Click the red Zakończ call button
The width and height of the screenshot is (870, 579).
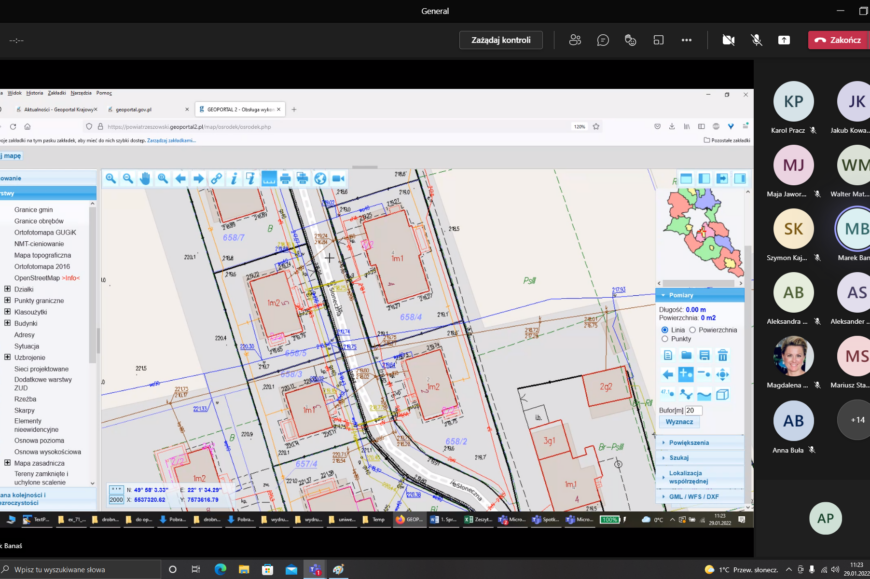pos(839,40)
